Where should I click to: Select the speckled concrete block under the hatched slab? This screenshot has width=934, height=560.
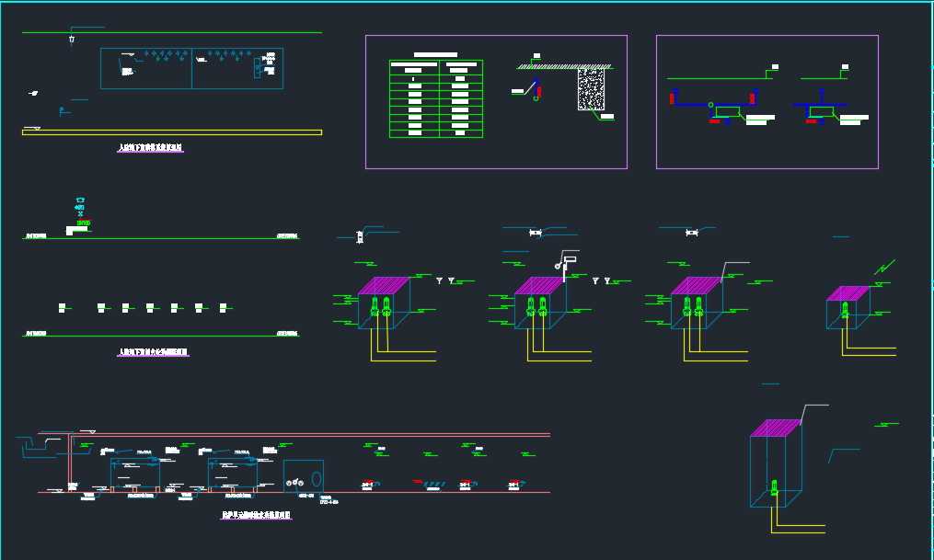591,89
